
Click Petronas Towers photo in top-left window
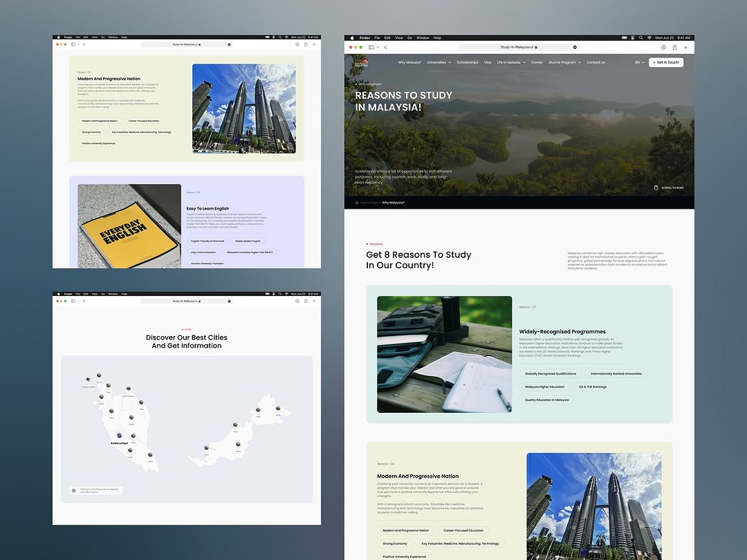click(244, 109)
